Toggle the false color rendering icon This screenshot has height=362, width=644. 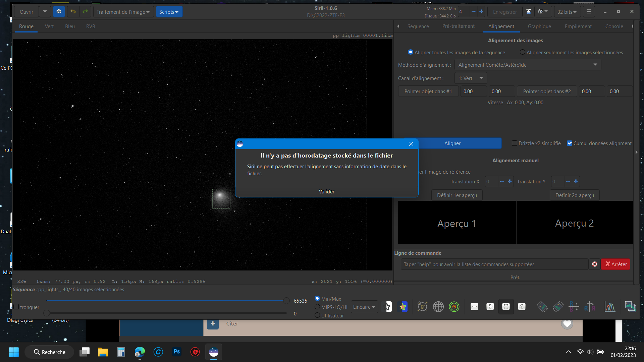click(x=402, y=307)
